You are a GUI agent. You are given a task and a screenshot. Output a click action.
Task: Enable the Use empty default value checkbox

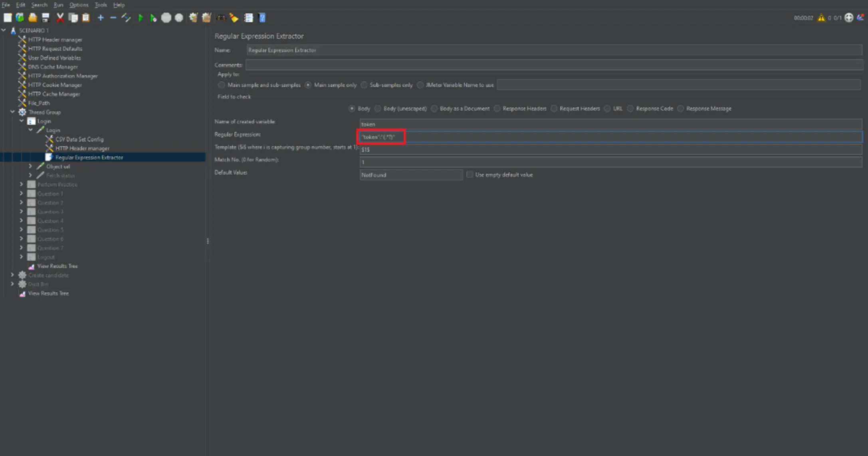click(470, 175)
